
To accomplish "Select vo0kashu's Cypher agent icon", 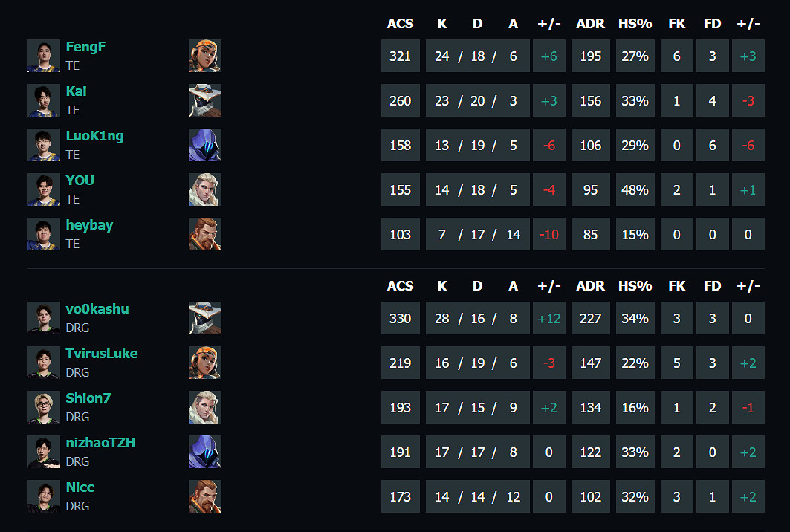I will pyautogui.click(x=204, y=318).
